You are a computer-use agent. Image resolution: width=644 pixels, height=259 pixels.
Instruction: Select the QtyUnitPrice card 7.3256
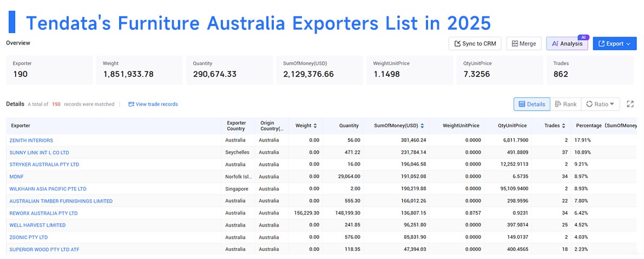coord(500,70)
